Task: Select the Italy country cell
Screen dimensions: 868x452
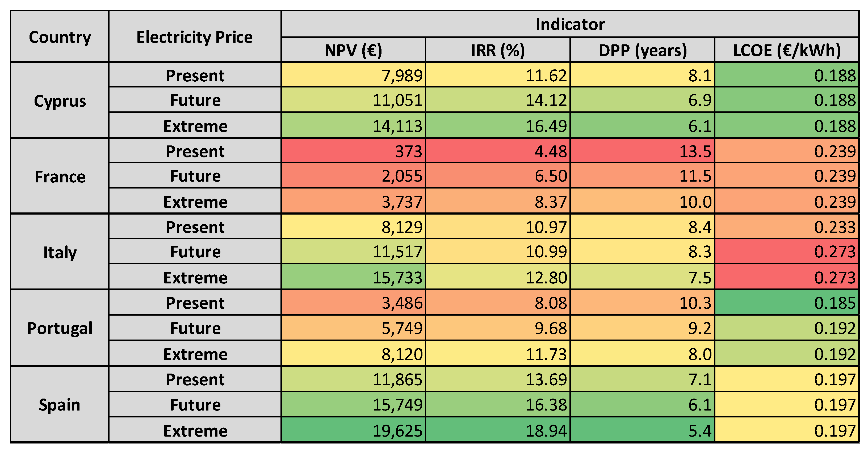Action: click(x=60, y=252)
